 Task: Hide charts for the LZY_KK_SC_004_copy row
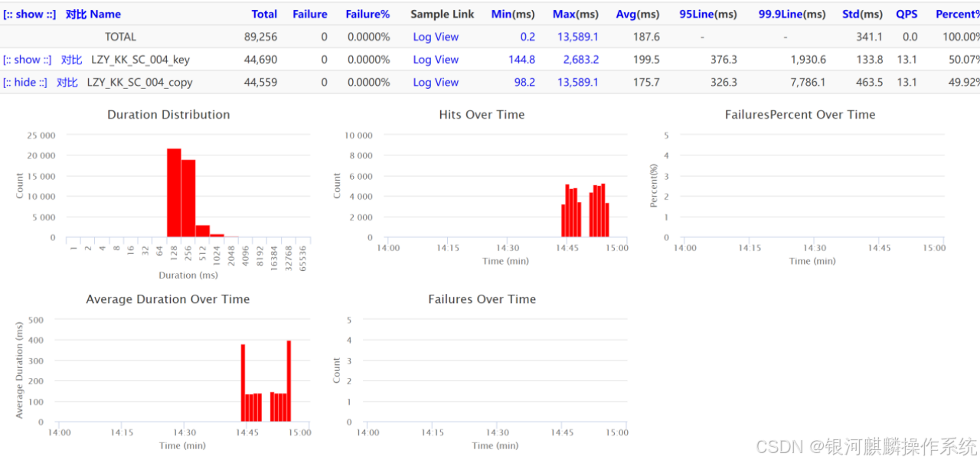[25, 83]
